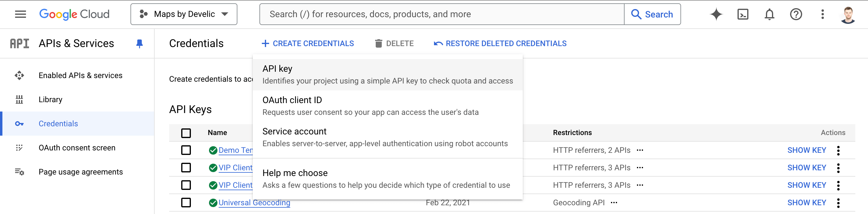Viewport: 868px width, 214px height.
Task: Click SHOW KEY in the Demo Ten row
Action: [807, 150]
